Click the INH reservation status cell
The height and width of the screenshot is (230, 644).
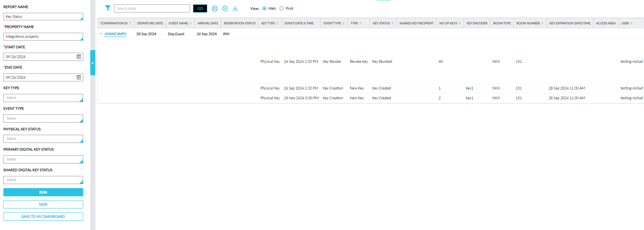(226, 34)
